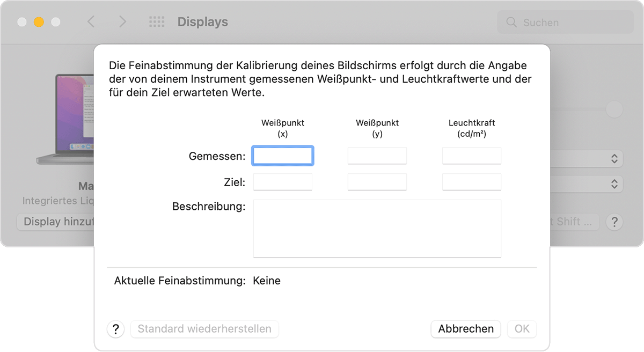644x352 pixels.
Task: Click the Ziel Leuchtkraft field
Action: pos(472,182)
